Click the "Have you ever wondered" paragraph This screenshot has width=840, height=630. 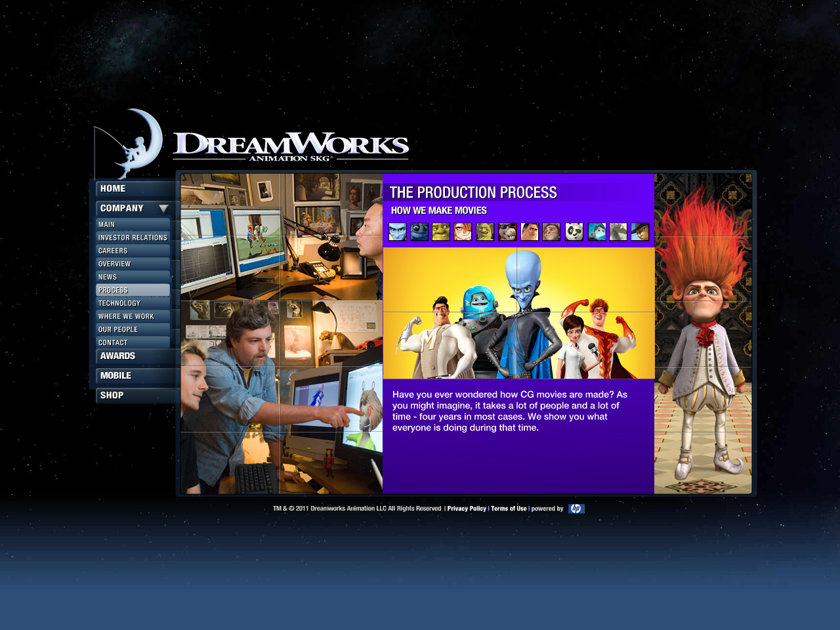510,411
